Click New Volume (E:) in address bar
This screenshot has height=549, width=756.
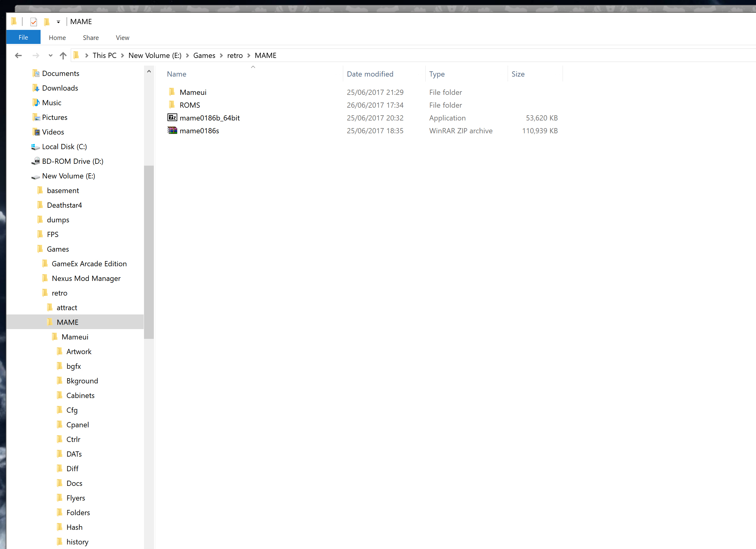[x=155, y=55]
